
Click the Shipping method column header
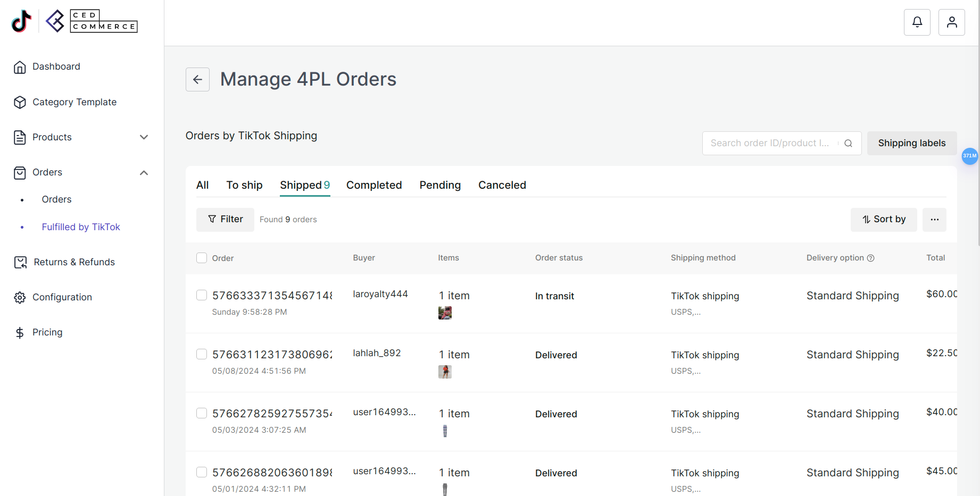coord(703,258)
